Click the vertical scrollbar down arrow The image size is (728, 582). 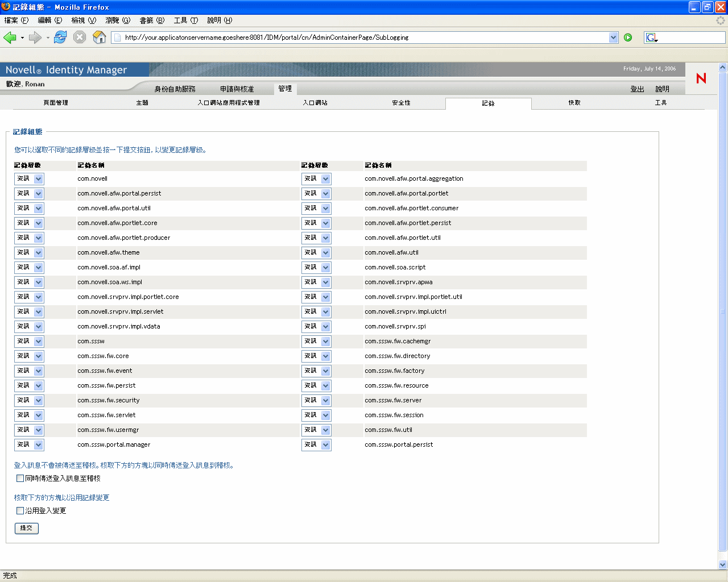(x=723, y=565)
